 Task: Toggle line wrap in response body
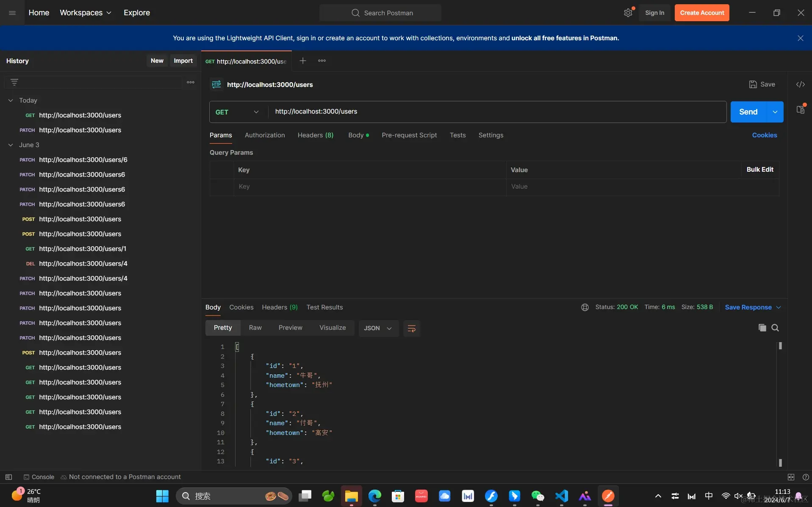pos(411,328)
